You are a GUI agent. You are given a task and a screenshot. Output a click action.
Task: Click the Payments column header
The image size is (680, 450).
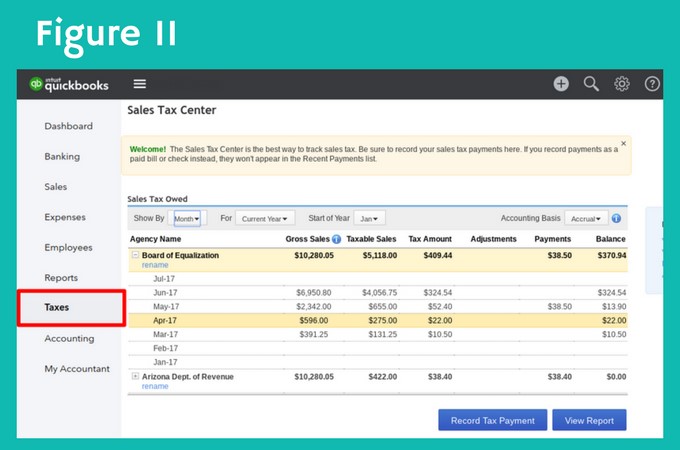[x=552, y=239]
